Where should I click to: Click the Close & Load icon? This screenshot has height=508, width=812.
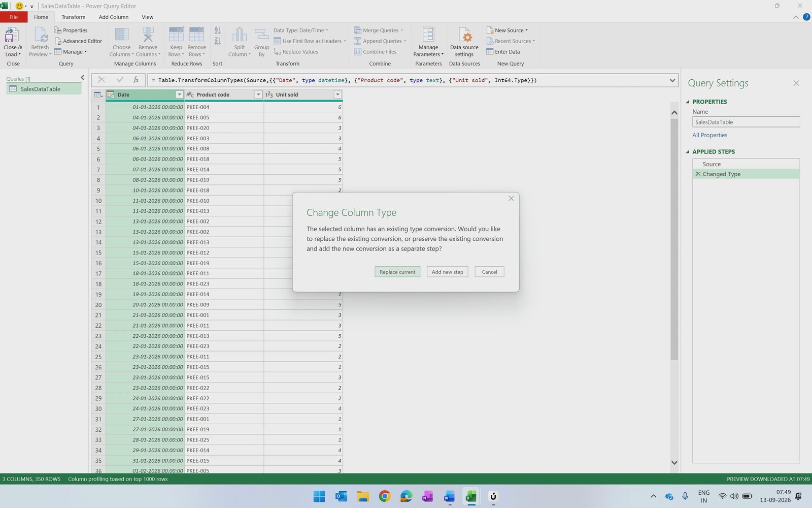click(12, 35)
